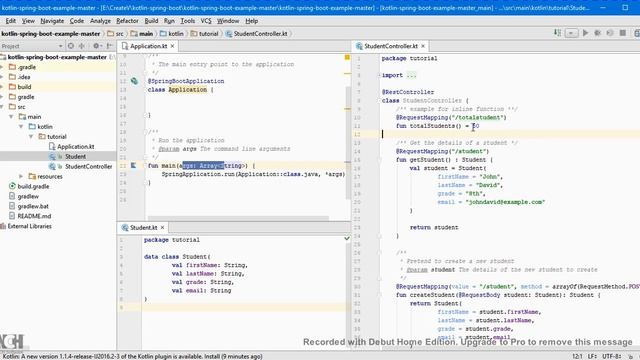
Task: Click the LF line separator indicator
Action: click(593, 356)
